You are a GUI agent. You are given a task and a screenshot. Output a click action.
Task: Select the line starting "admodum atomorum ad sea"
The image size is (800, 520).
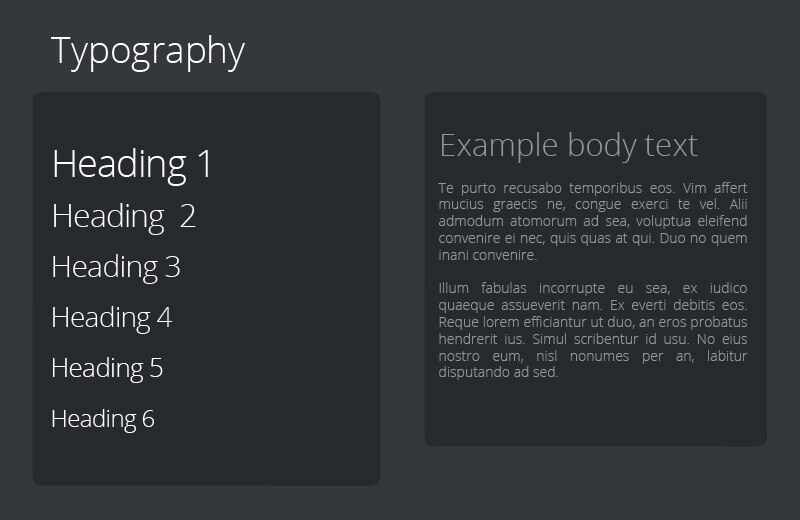[x=592, y=221]
